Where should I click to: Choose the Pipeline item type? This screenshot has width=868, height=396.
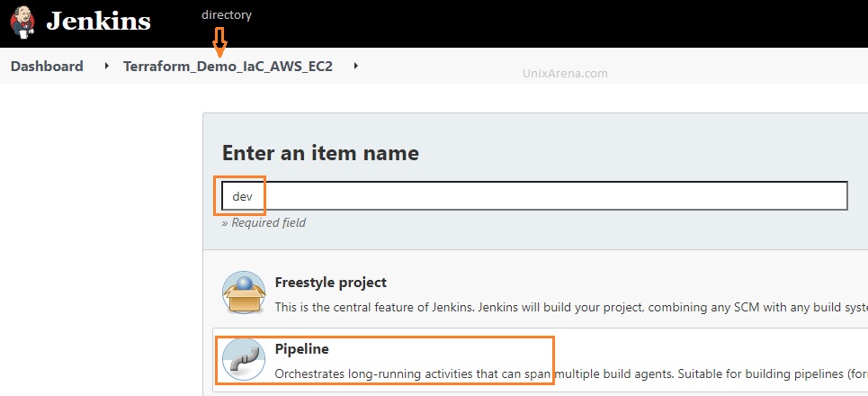(301, 349)
